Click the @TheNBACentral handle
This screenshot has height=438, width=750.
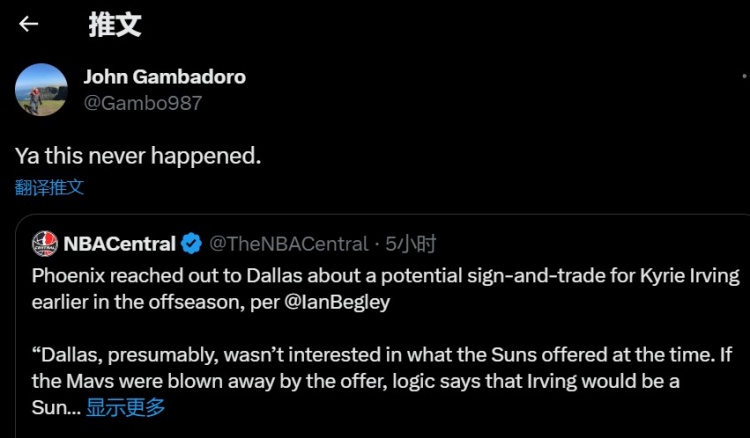284,243
